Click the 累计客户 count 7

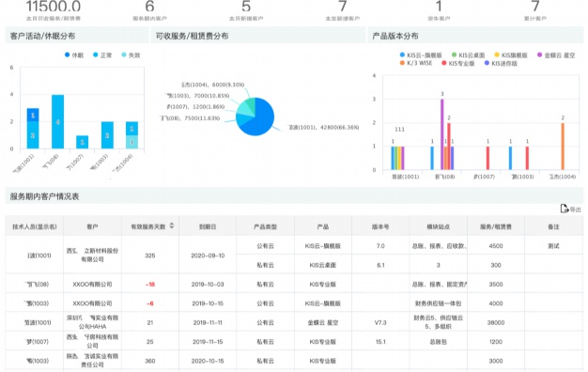click(535, 6)
